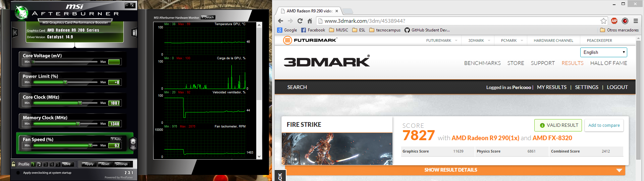Click the LOGOUT link

(x=617, y=87)
